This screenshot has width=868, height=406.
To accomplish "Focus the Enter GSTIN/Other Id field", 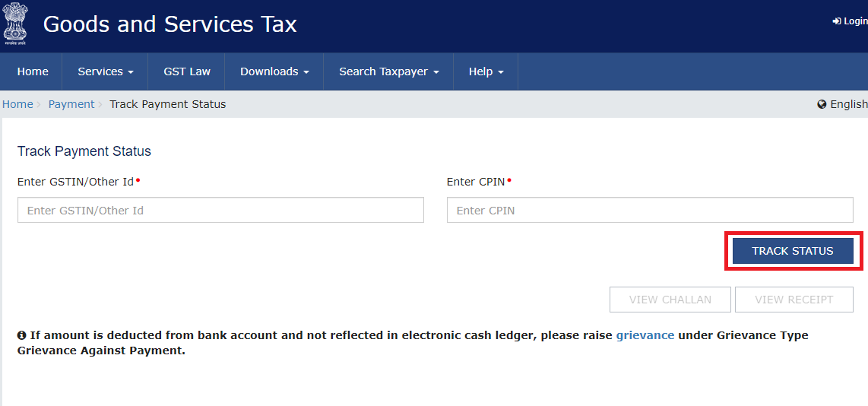I will point(220,210).
